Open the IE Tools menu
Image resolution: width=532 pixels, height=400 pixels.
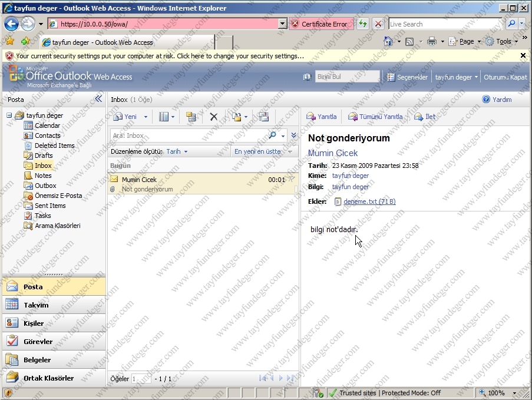[x=502, y=41]
